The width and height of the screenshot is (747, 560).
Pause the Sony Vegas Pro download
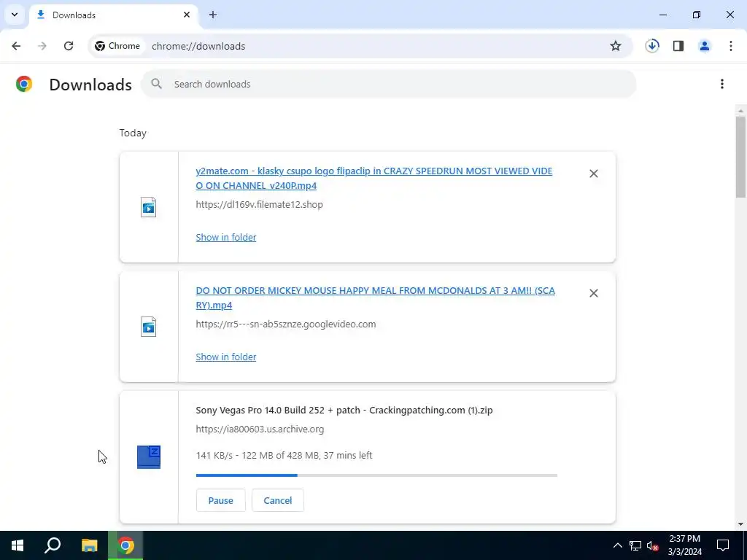[x=220, y=500]
